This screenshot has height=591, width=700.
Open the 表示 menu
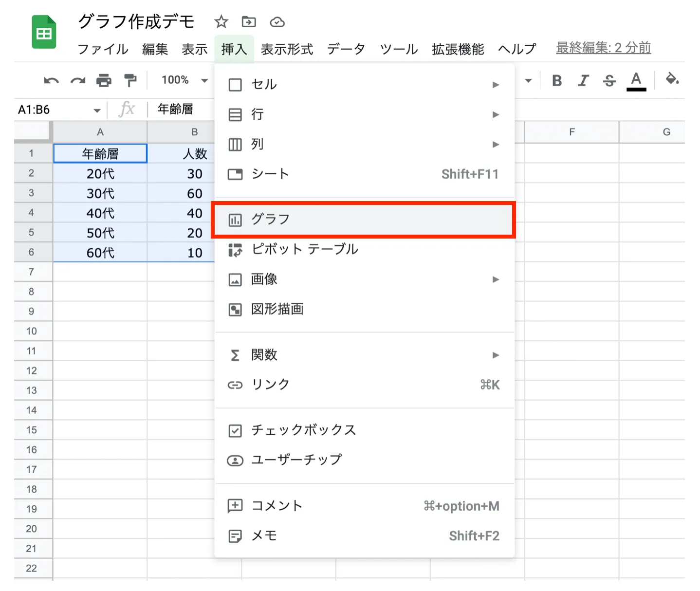[194, 49]
